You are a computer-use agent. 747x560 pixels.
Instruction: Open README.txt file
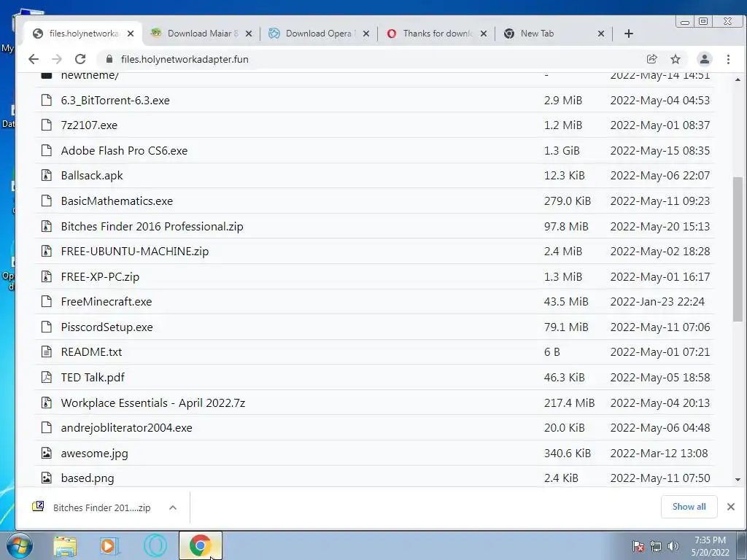click(x=91, y=352)
